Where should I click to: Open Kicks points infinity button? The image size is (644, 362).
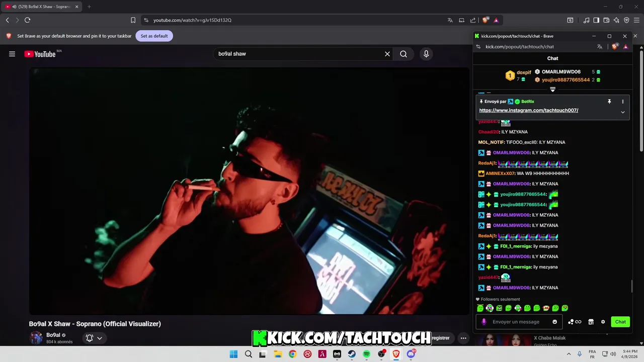pyautogui.click(x=575, y=322)
